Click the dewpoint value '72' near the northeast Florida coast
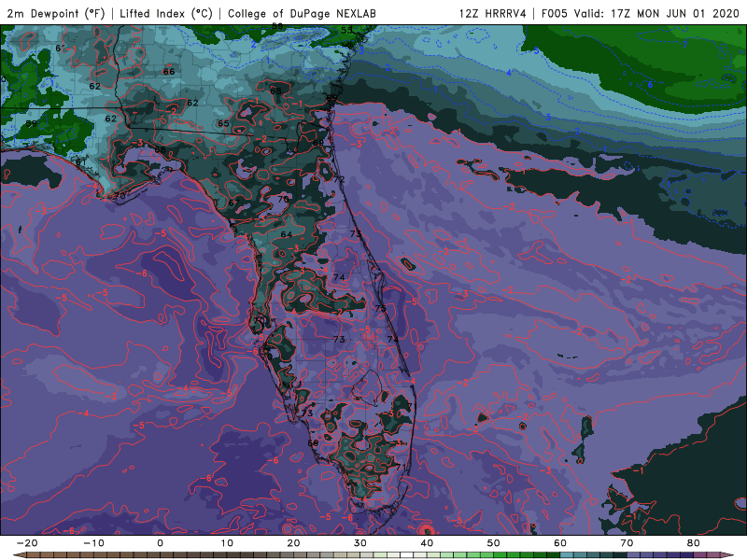Screen dimensions: 747x560 [339, 179]
